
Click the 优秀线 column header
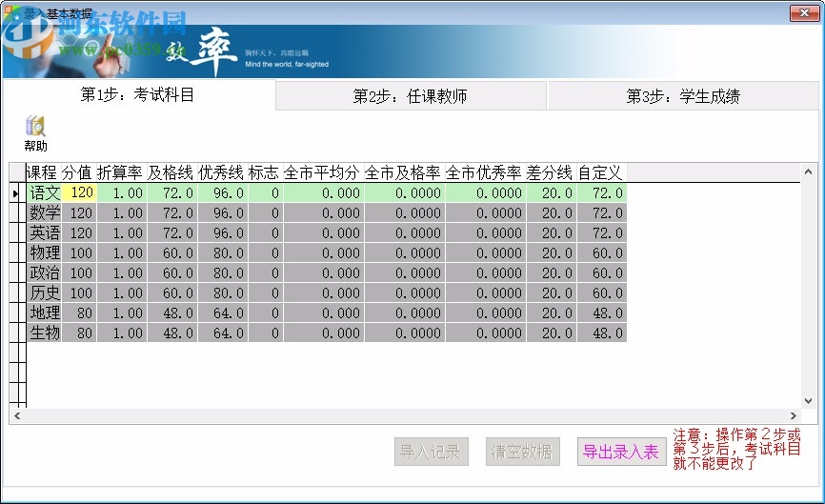point(223,172)
